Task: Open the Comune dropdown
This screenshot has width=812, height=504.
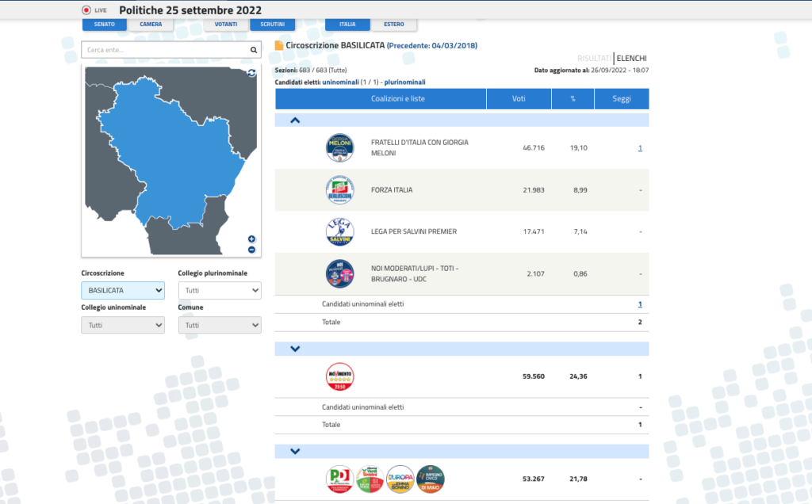Action: pyautogui.click(x=220, y=325)
